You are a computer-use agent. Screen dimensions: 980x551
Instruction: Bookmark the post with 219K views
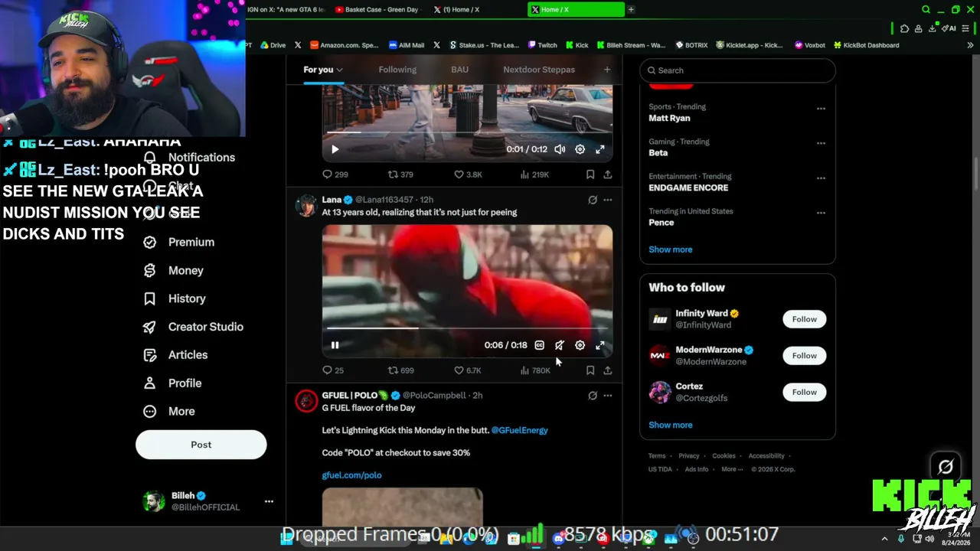pyautogui.click(x=590, y=174)
